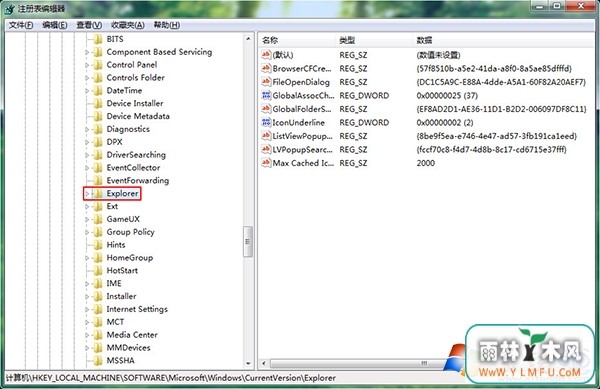Open the 查看(V) menu
This screenshot has width=600, height=389.
point(89,25)
